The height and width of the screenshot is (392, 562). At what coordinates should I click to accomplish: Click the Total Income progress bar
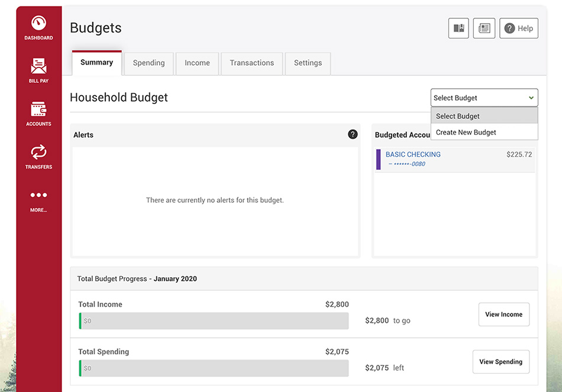point(214,320)
